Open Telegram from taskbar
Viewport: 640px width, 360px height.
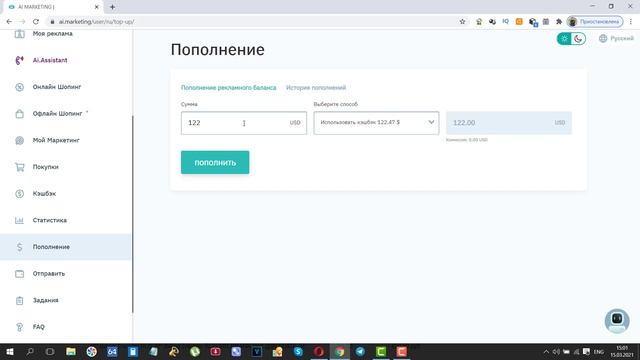click(360, 351)
